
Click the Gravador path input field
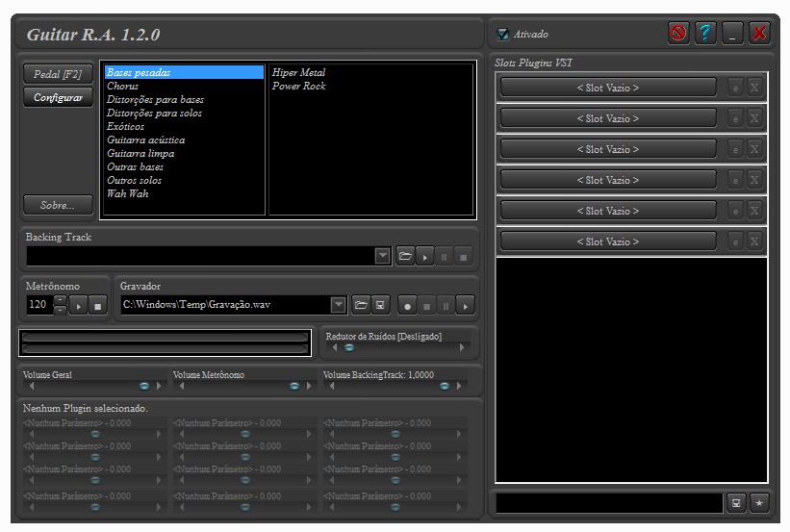226,305
